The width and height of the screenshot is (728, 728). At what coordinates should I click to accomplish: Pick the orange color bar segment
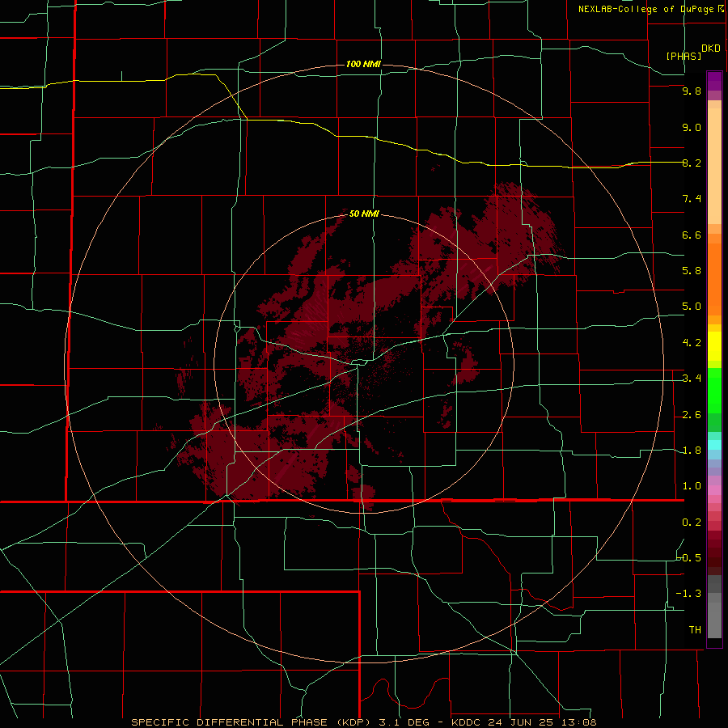coord(714,278)
